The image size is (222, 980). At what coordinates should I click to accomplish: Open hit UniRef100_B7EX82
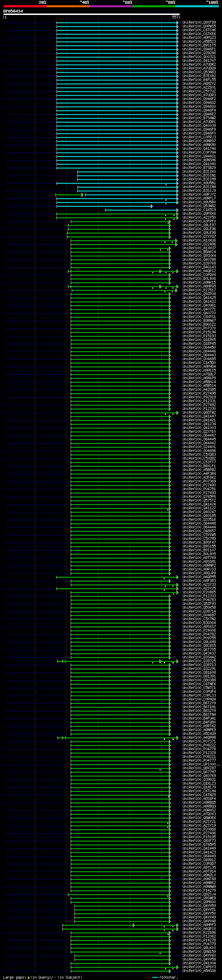pos(199,76)
